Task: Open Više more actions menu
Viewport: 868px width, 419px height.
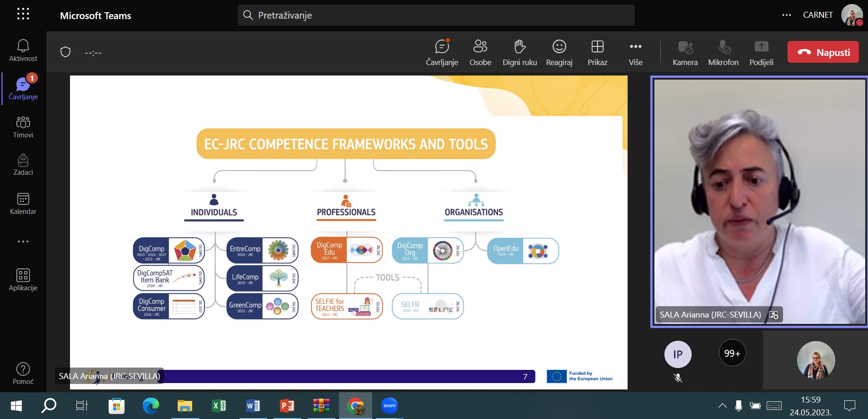Action: 636,53
